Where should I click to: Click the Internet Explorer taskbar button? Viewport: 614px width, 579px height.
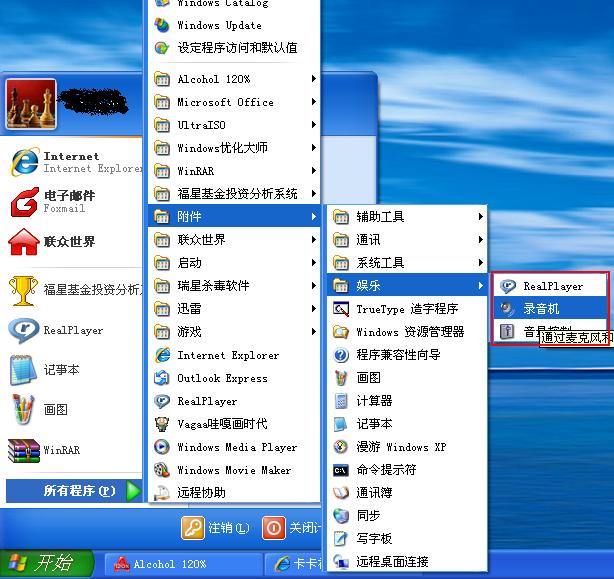[x=295, y=564]
